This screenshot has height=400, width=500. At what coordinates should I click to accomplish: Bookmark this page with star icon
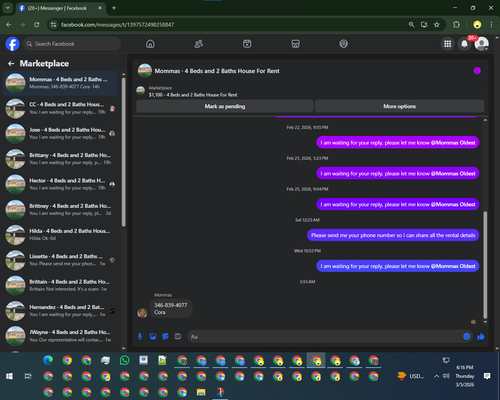(x=437, y=25)
